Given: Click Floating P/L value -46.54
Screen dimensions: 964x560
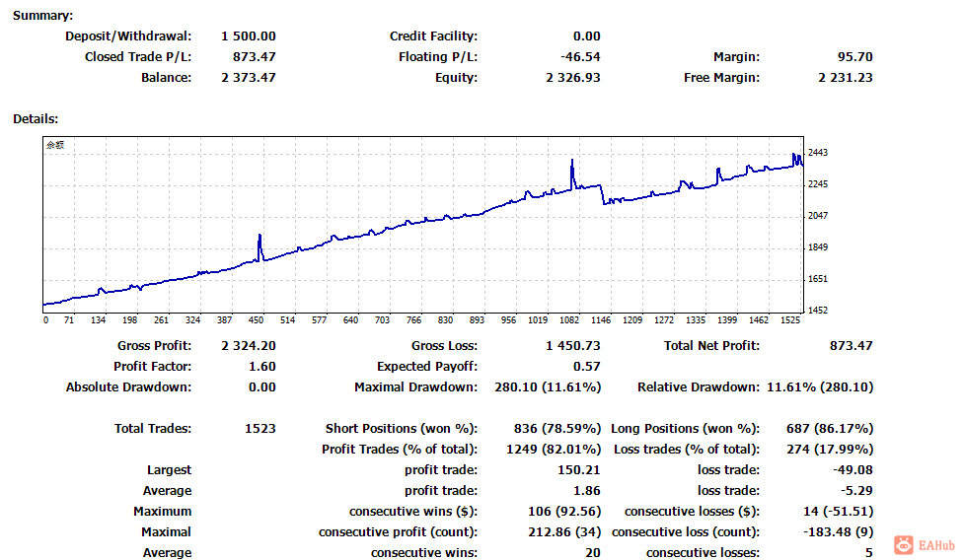Looking at the screenshot, I should point(580,57).
